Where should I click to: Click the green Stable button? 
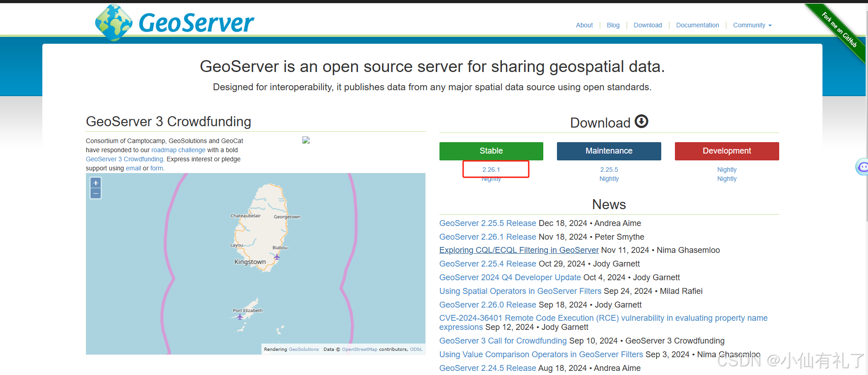tap(491, 151)
